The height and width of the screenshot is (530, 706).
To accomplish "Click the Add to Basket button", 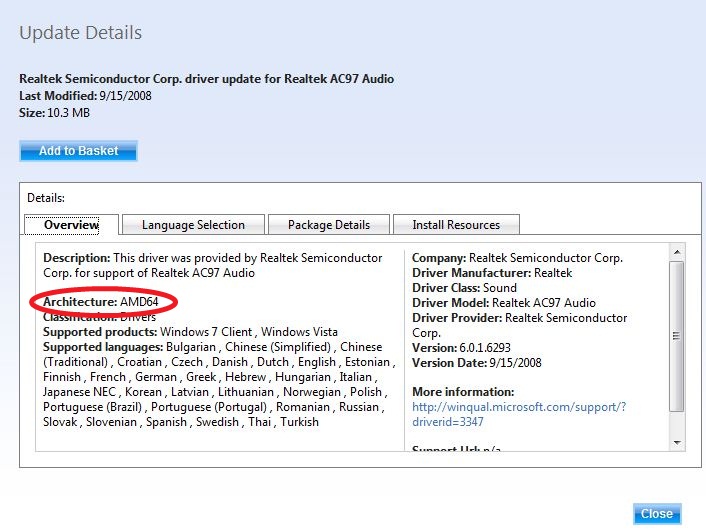I will (78, 150).
